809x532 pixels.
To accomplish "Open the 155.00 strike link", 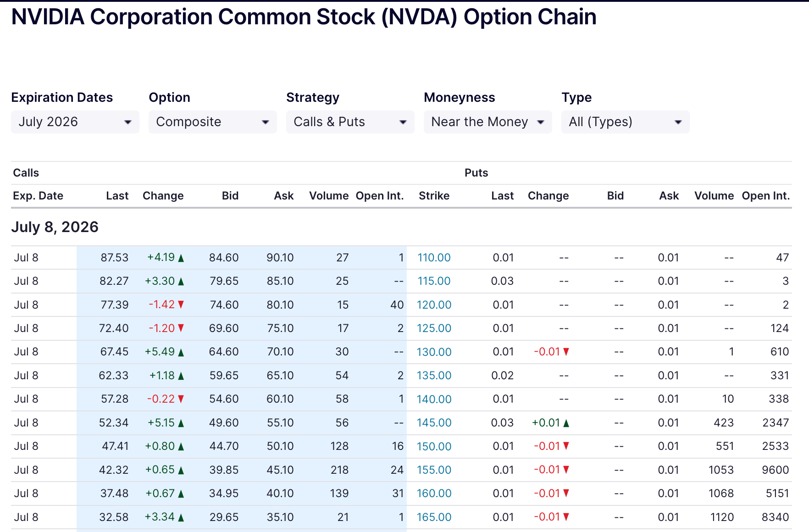I will (434, 470).
